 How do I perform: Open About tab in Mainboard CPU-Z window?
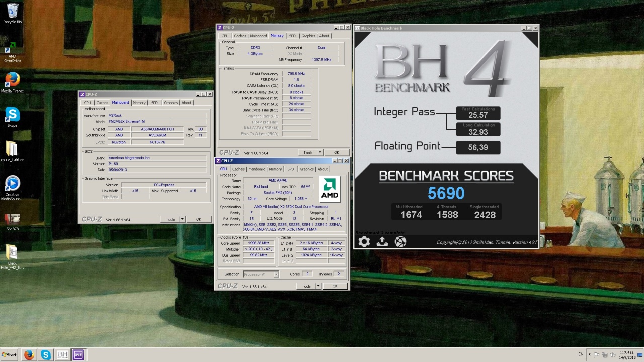point(186,103)
